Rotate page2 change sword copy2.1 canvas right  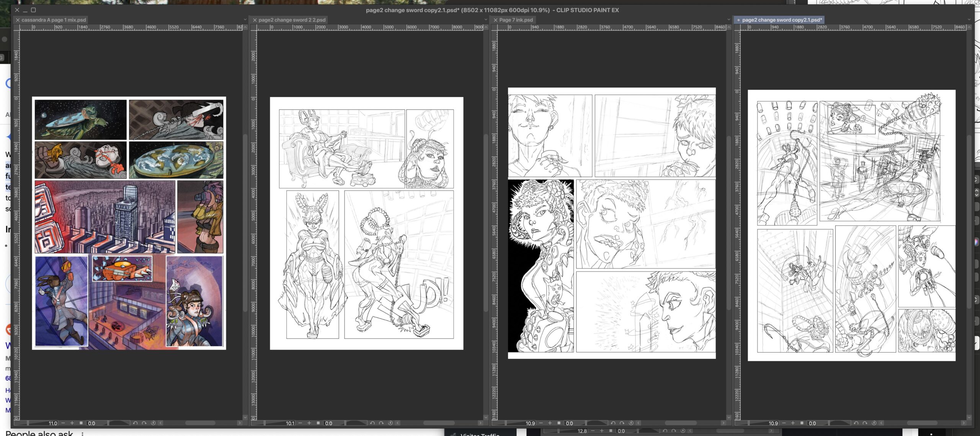(x=865, y=423)
